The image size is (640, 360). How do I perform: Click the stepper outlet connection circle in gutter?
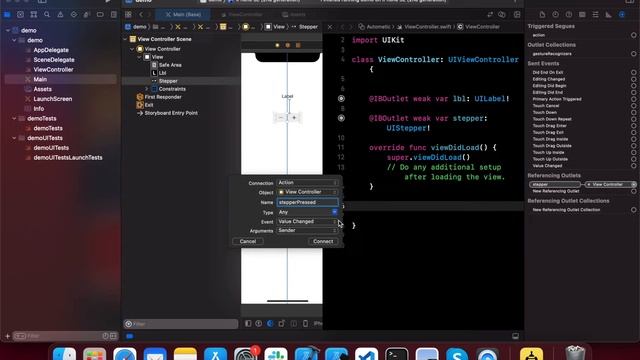click(x=341, y=118)
